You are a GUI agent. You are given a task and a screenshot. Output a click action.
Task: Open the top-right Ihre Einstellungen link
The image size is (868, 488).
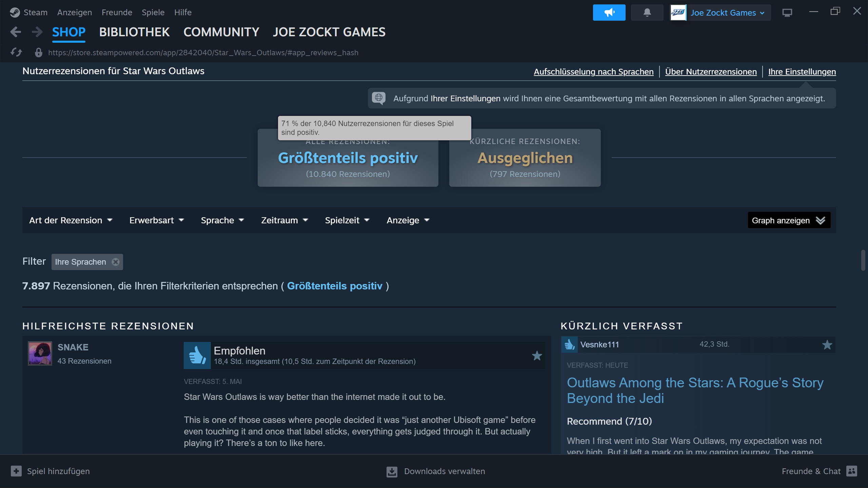coord(802,72)
